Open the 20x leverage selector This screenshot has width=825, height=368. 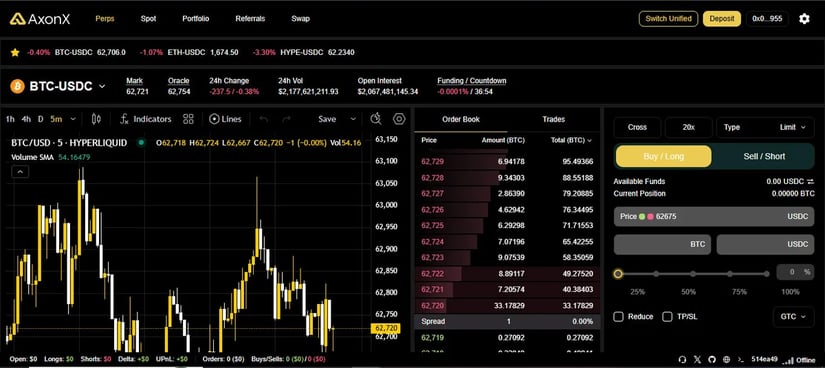click(689, 127)
